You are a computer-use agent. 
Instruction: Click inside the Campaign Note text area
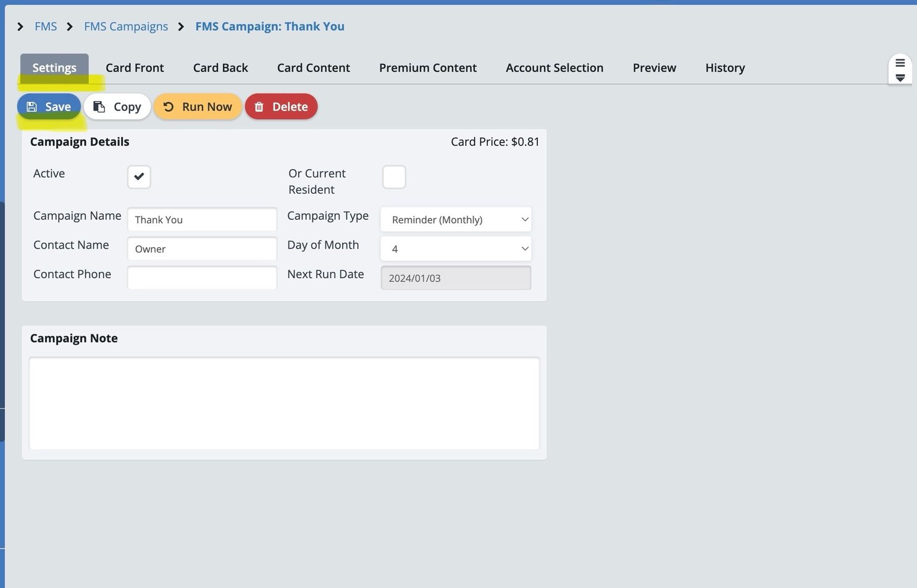click(x=284, y=404)
